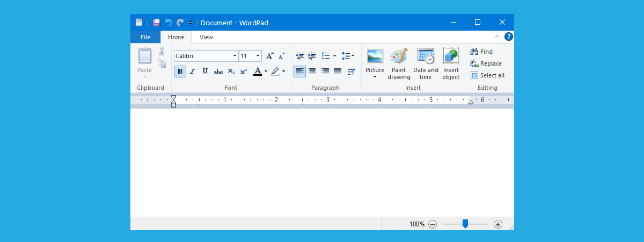Click the left indent marker on ruler

point(173,101)
